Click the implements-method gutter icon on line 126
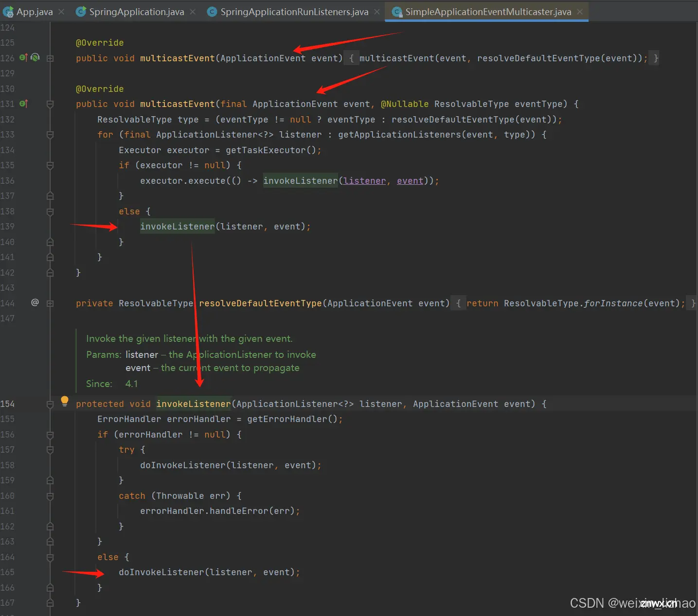Screen dimensions: 698x616 tap(23, 57)
